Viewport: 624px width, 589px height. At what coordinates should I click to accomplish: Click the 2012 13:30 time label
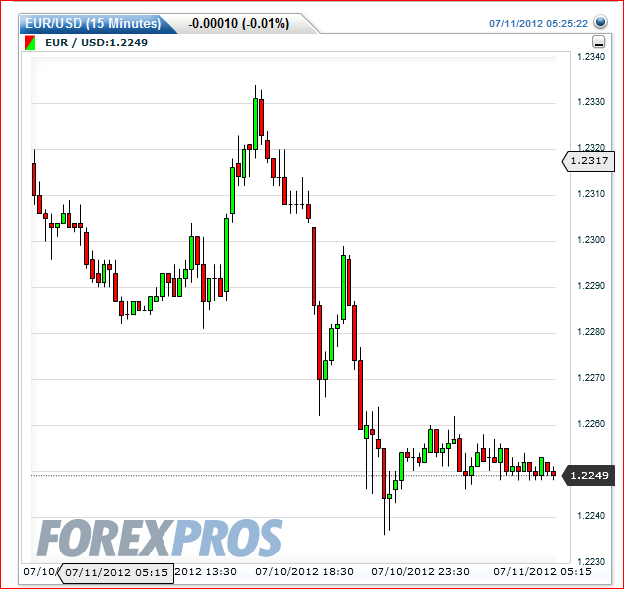205,572
